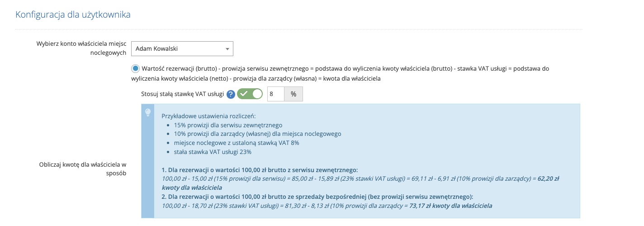Click the 'Konfiguracja dla użytkownika' heading
Screen dimensions: 644x226
73,14
